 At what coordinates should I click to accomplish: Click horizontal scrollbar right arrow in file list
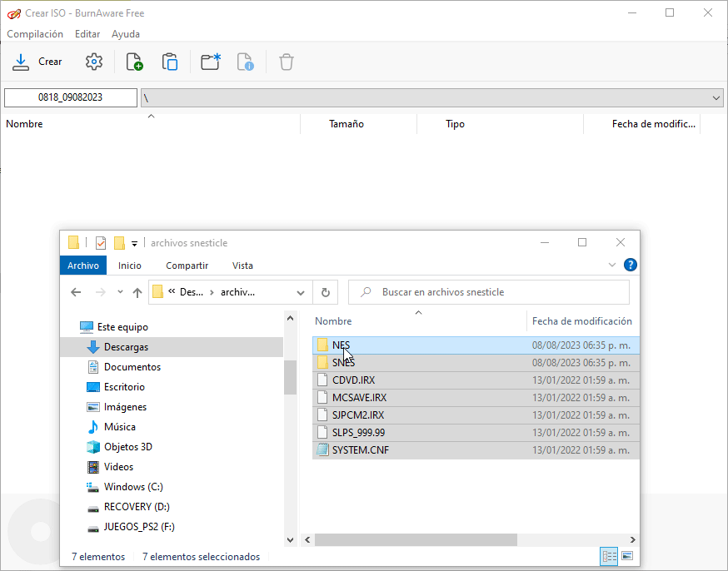coord(632,539)
